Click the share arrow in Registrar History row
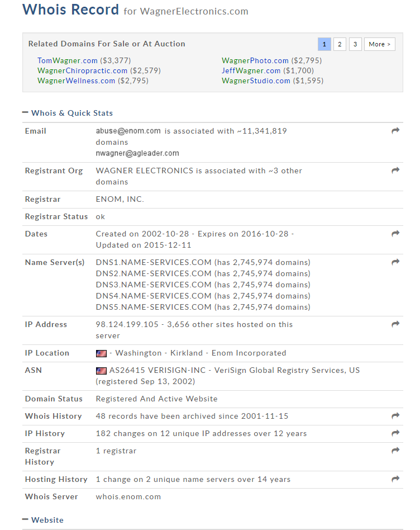420x530 pixels. 395,450
